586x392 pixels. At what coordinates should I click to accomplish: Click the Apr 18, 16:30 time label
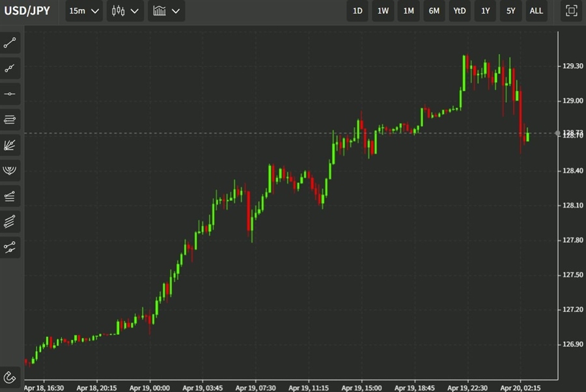(x=44, y=388)
